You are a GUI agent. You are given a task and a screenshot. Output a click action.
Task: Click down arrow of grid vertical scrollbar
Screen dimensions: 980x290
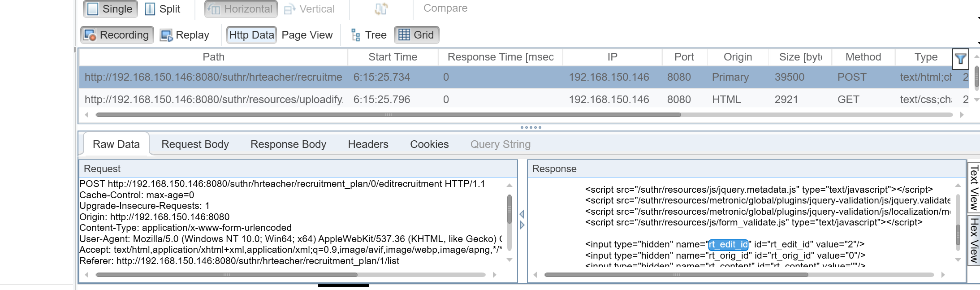tap(976, 100)
